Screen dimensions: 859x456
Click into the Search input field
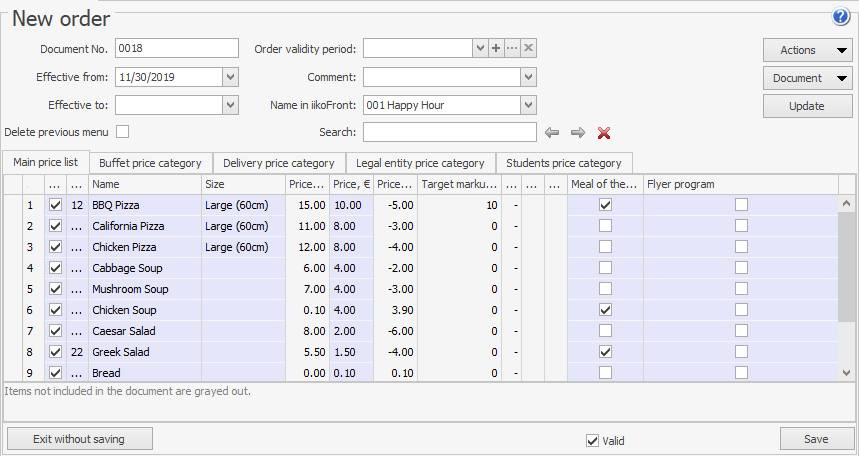point(449,133)
